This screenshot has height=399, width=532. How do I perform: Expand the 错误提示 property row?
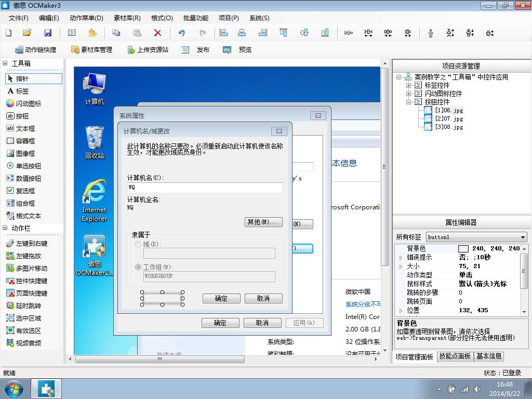coord(401,258)
